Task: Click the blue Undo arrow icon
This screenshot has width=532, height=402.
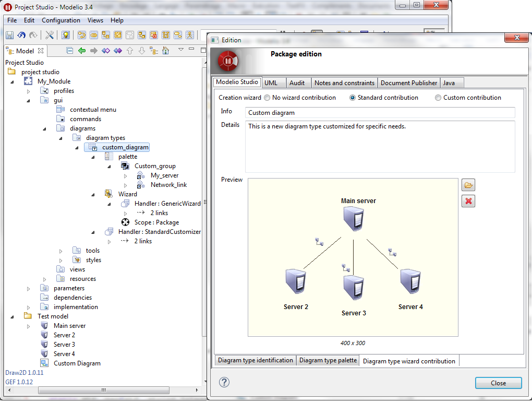Action: coord(21,35)
